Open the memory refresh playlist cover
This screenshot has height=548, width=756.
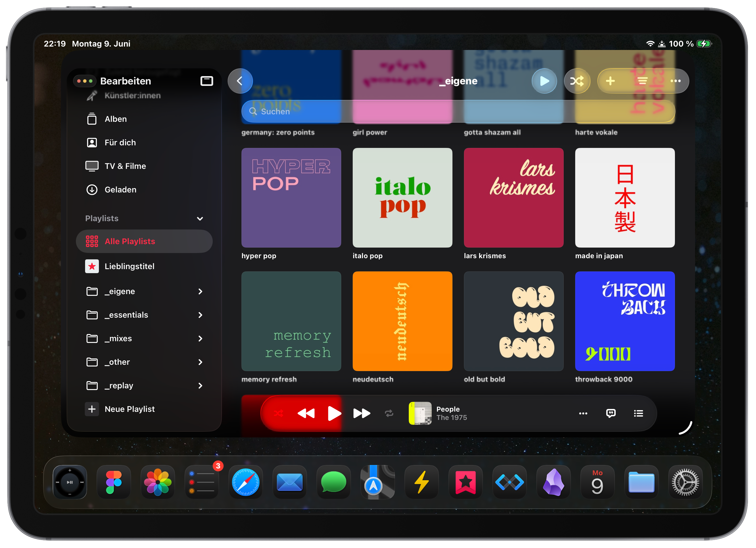pos(291,321)
